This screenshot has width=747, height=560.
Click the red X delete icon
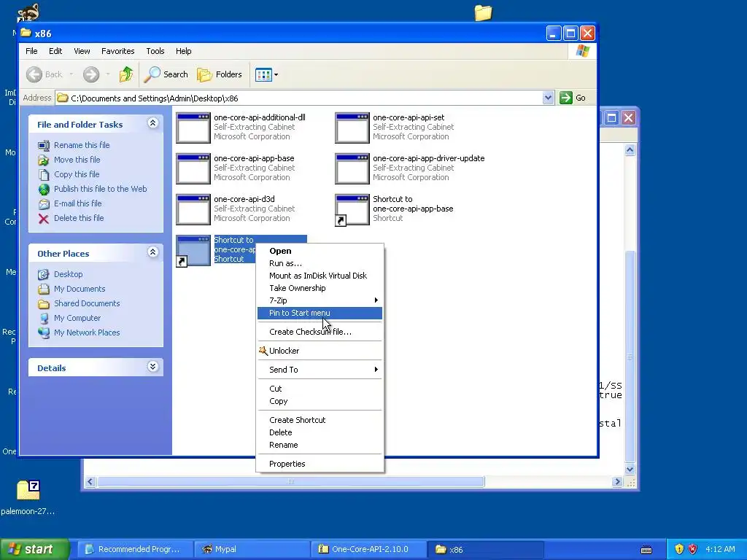43,219
